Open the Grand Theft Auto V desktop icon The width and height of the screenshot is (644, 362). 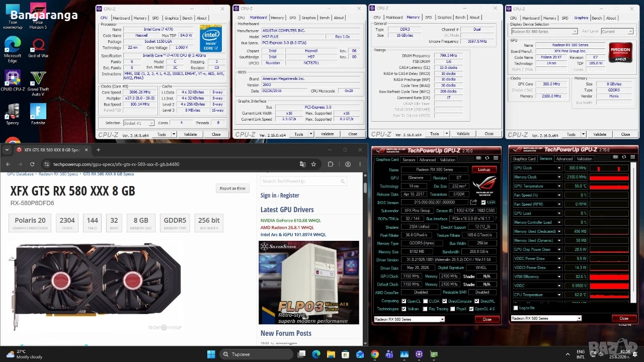[x=38, y=83]
